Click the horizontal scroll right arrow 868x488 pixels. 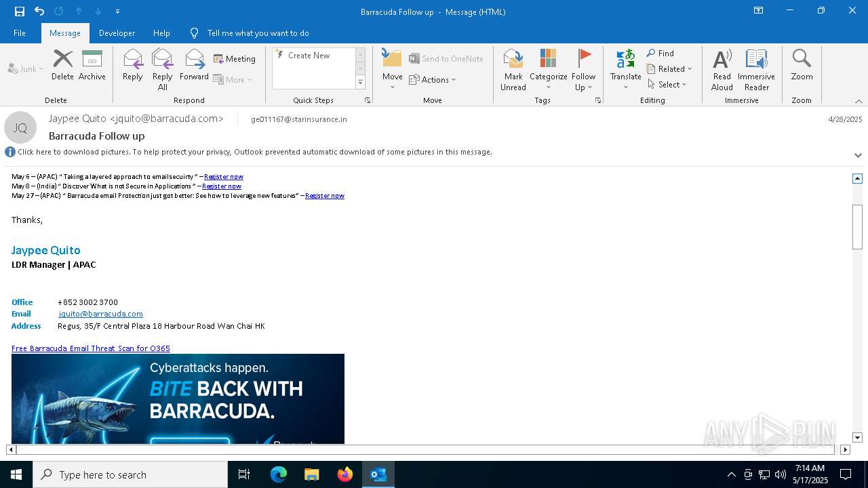(845, 449)
